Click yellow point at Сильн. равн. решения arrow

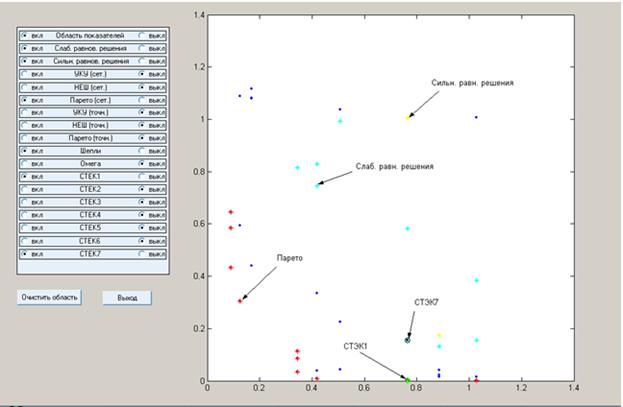pos(408,118)
